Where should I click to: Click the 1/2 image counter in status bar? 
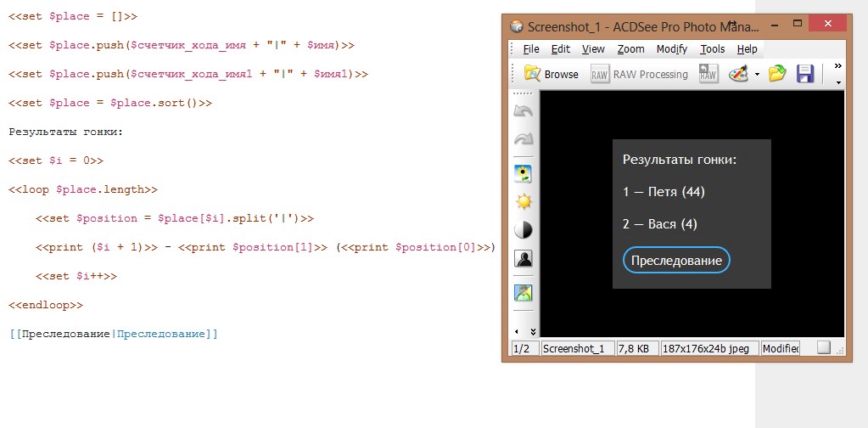(x=524, y=348)
